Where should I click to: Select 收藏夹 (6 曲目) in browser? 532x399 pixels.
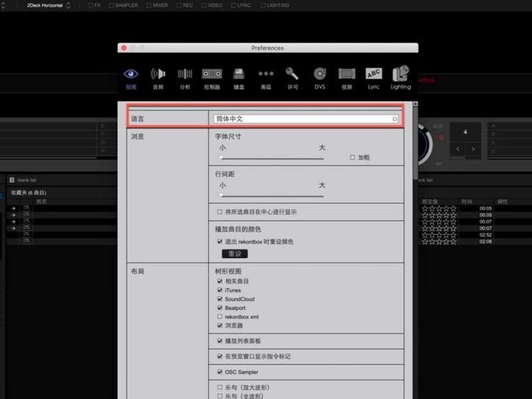(29, 193)
